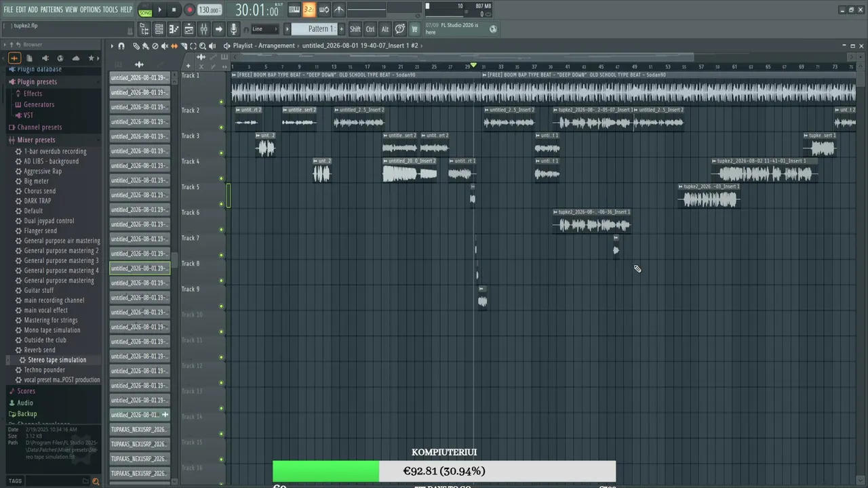Viewport: 868px width, 488px height.
Task: Add a new pattern with plus button
Action: [341, 29]
